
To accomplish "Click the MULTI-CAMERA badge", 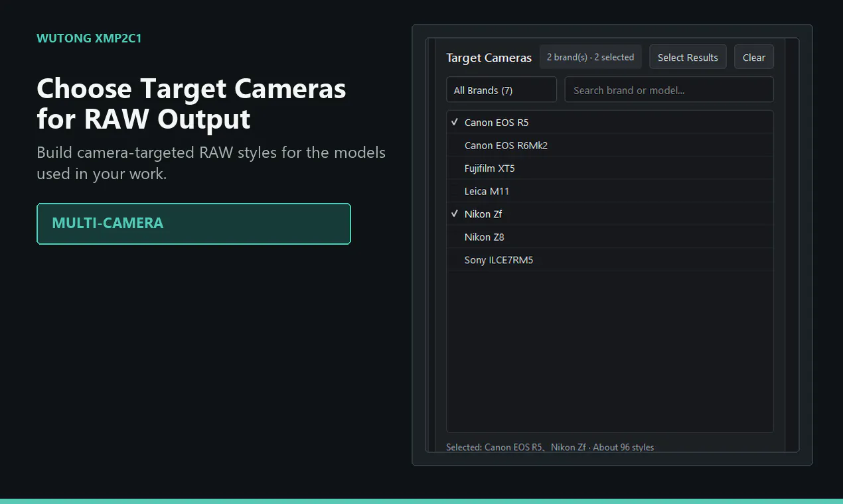I will pos(194,223).
